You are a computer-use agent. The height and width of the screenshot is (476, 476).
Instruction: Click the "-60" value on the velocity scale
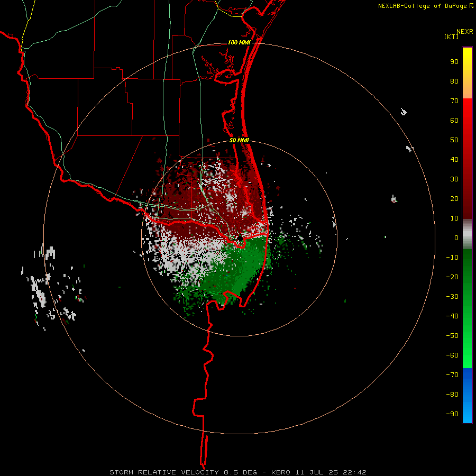tap(452, 355)
